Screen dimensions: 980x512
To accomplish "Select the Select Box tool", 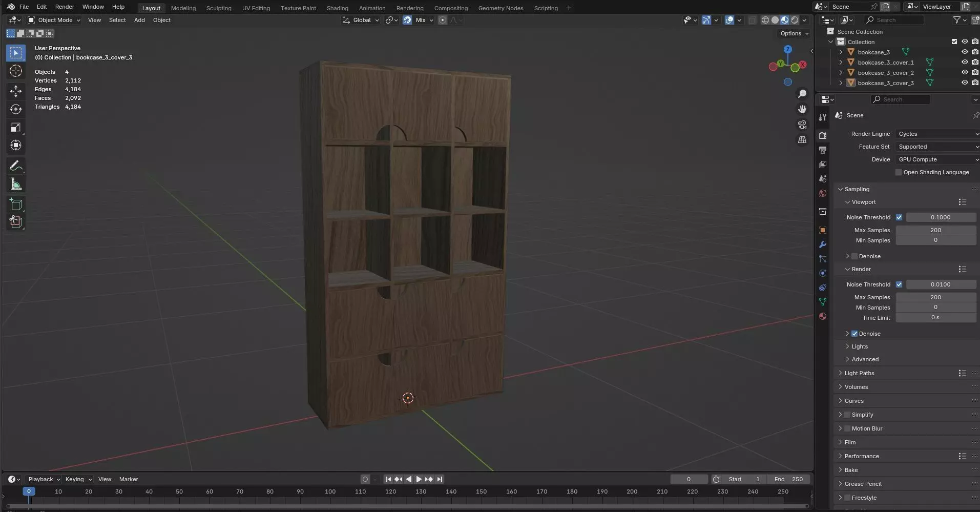I will pos(16,53).
